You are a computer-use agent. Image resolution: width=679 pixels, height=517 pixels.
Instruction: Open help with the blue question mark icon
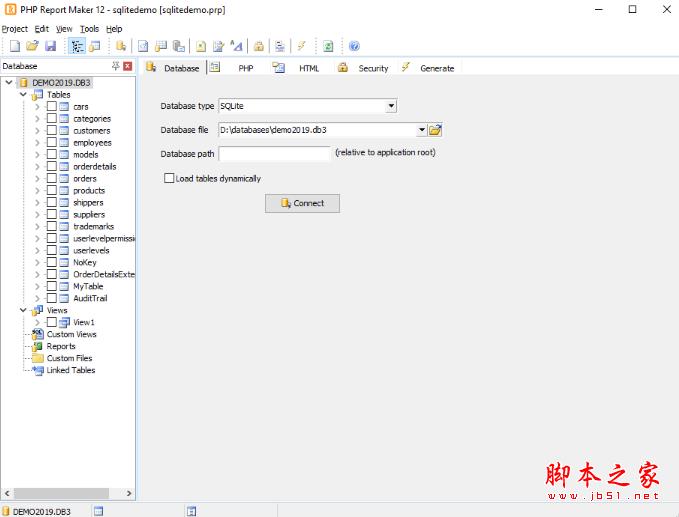click(x=354, y=46)
